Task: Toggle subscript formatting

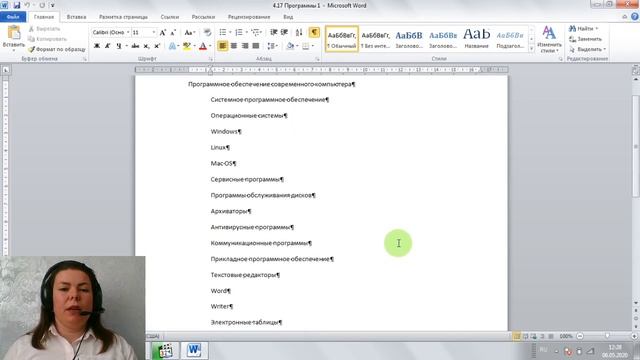Action: tap(146, 46)
